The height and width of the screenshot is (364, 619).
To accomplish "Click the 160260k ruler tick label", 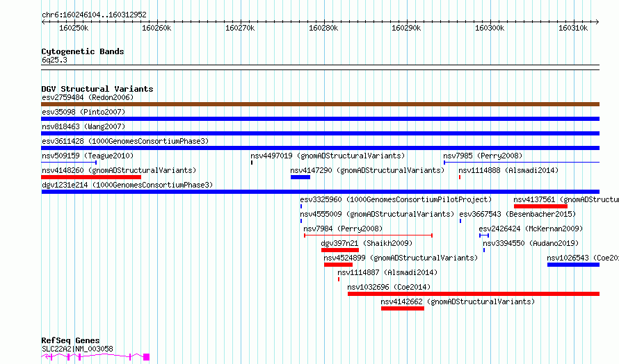I will tap(156, 28).
